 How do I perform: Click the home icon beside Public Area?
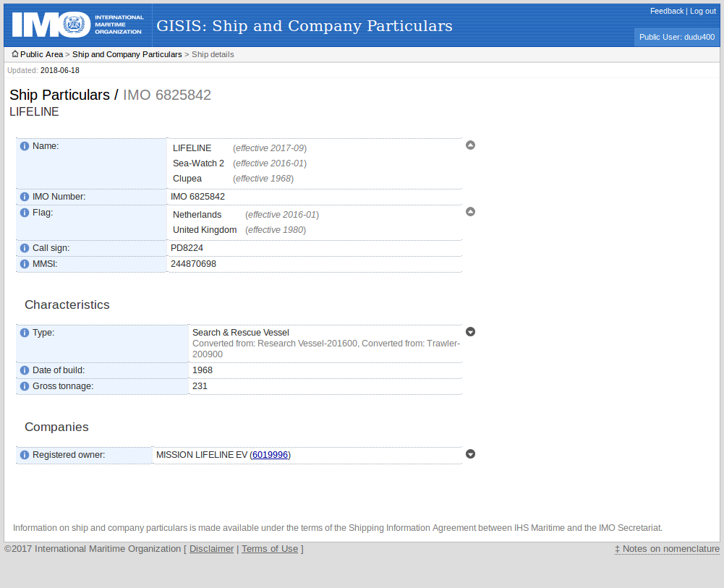[x=15, y=54]
